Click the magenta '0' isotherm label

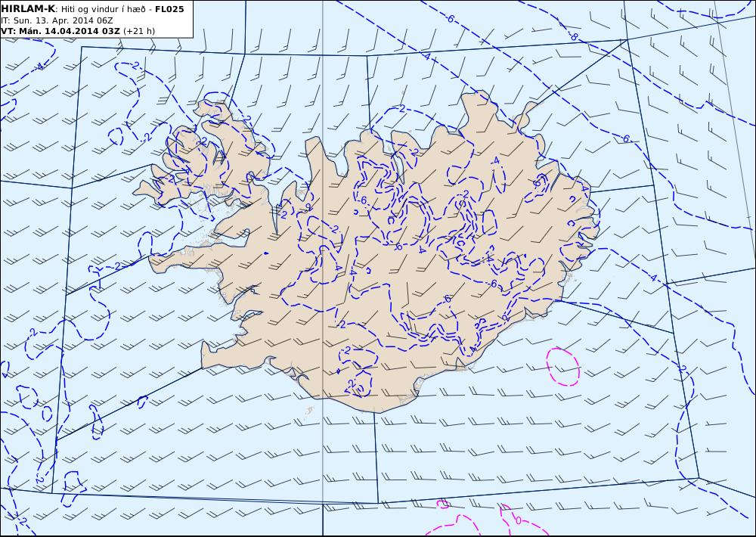pyautogui.click(x=518, y=520)
